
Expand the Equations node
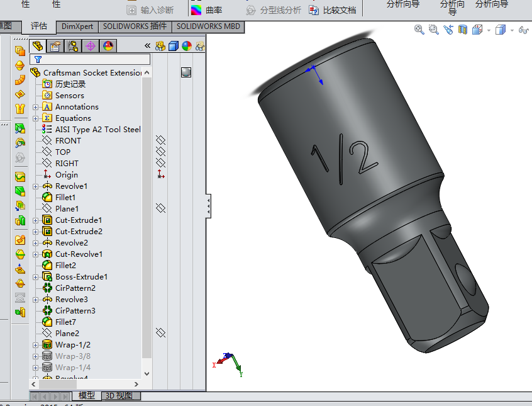[x=35, y=118]
